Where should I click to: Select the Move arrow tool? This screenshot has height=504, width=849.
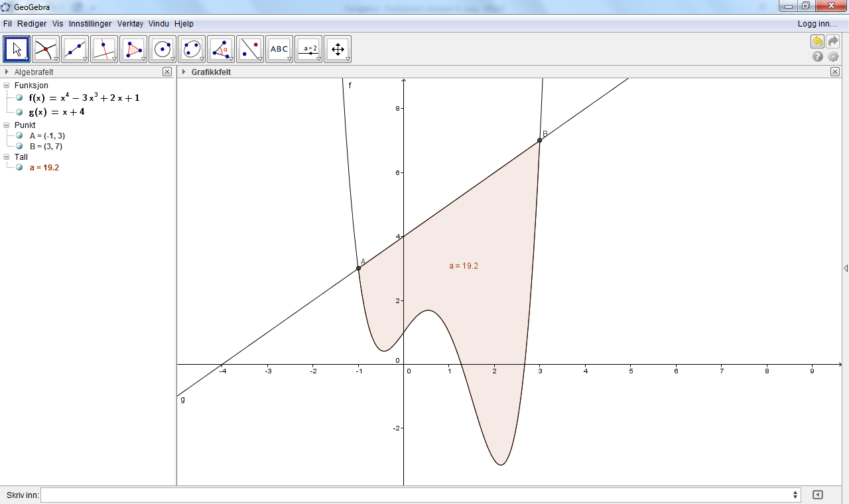point(17,49)
